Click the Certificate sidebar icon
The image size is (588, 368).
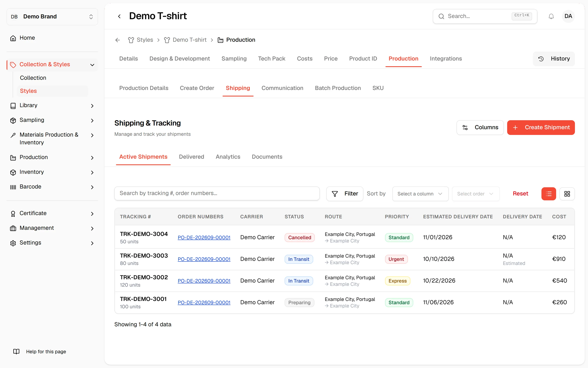tap(13, 214)
